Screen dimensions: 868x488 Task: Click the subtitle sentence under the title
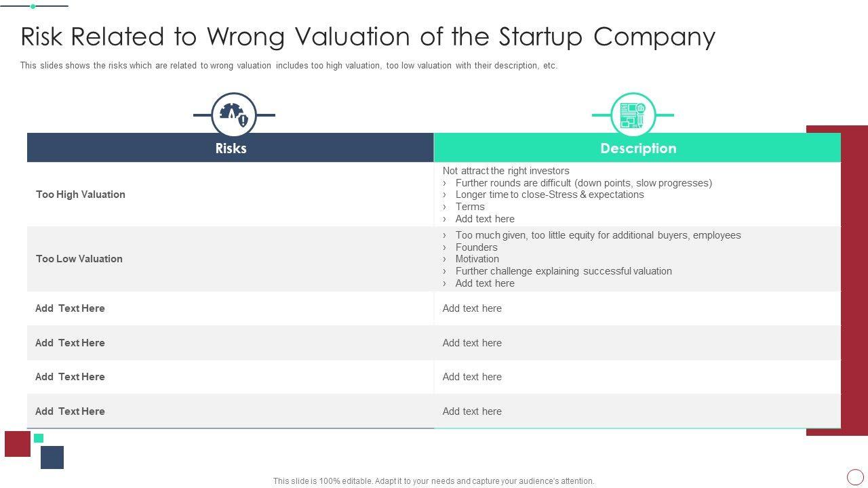tap(288, 66)
